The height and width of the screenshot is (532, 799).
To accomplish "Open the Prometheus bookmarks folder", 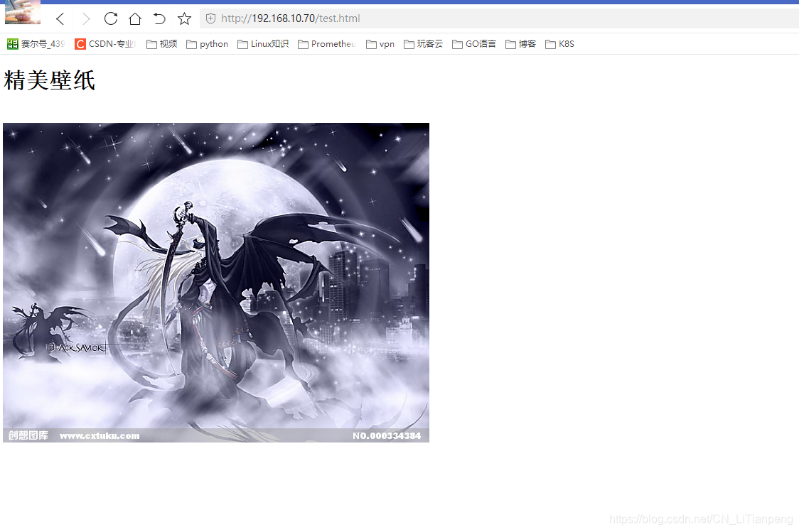I will point(326,44).
